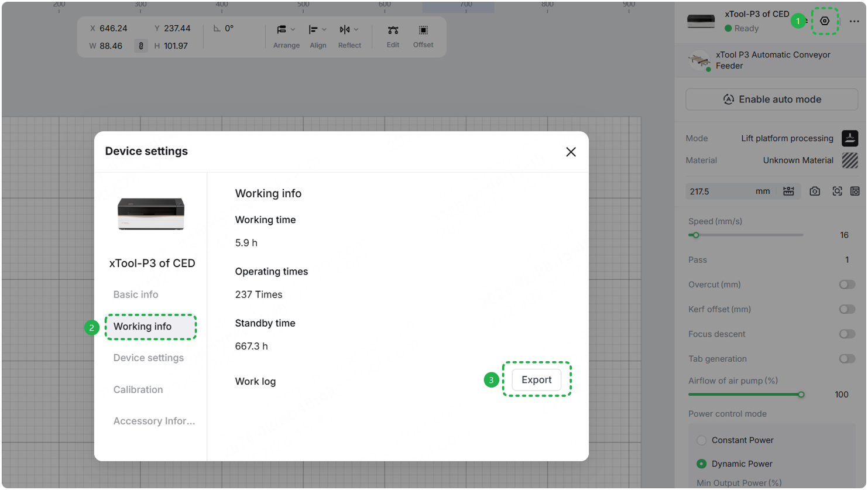Viewport: 868px width, 490px height.
Task: Click the operating times value 237 Times
Action: click(259, 294)
